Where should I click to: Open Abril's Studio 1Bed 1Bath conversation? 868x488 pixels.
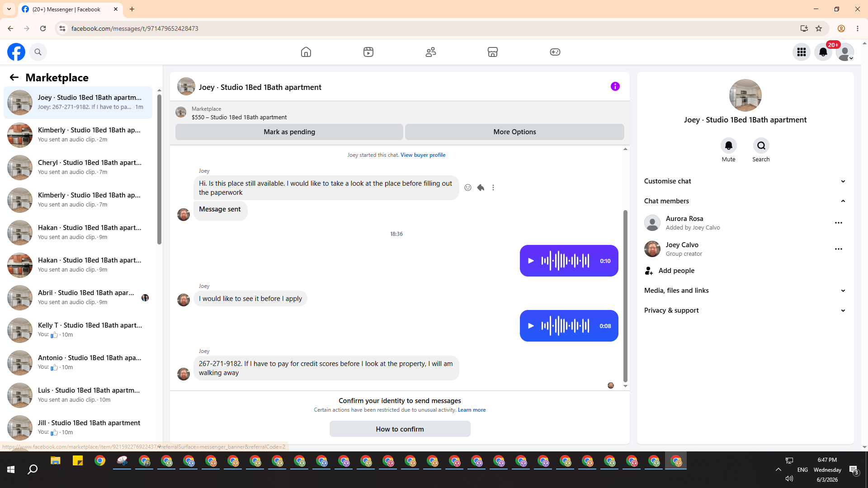[78, 298]
